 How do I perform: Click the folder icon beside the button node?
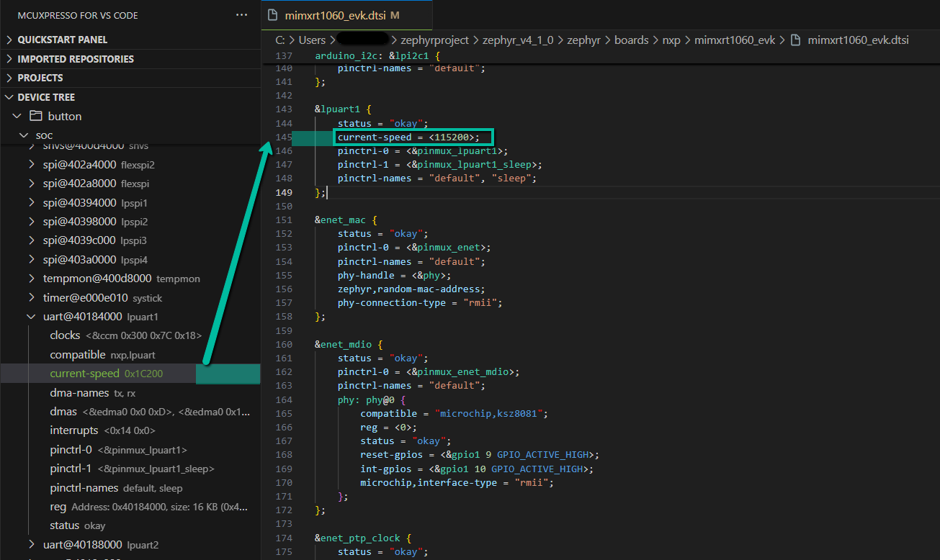coord(35,116)
